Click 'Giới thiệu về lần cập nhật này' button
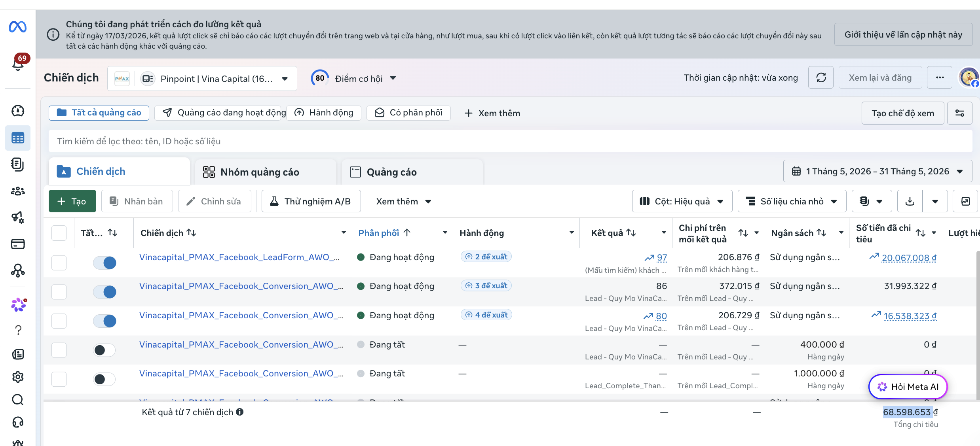Image resolution: width=980 pixels, height=446 pixels. pos(903,34)
